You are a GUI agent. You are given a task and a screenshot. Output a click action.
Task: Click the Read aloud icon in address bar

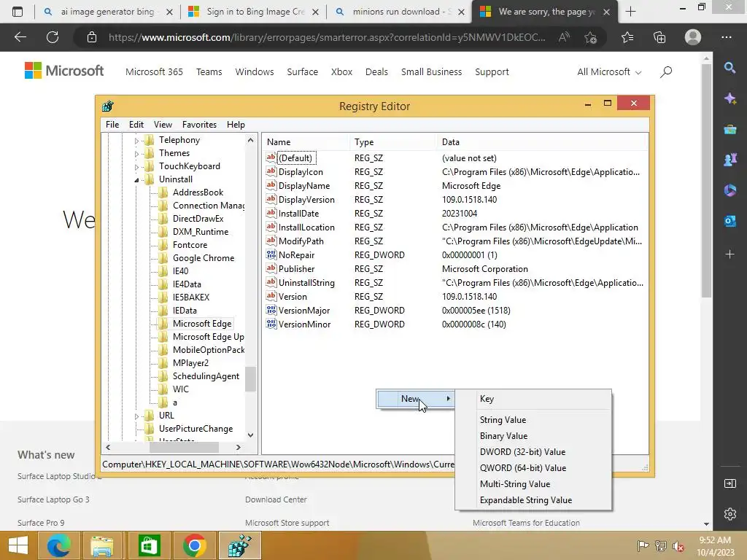pyautogui.click(x=564, y=37)
